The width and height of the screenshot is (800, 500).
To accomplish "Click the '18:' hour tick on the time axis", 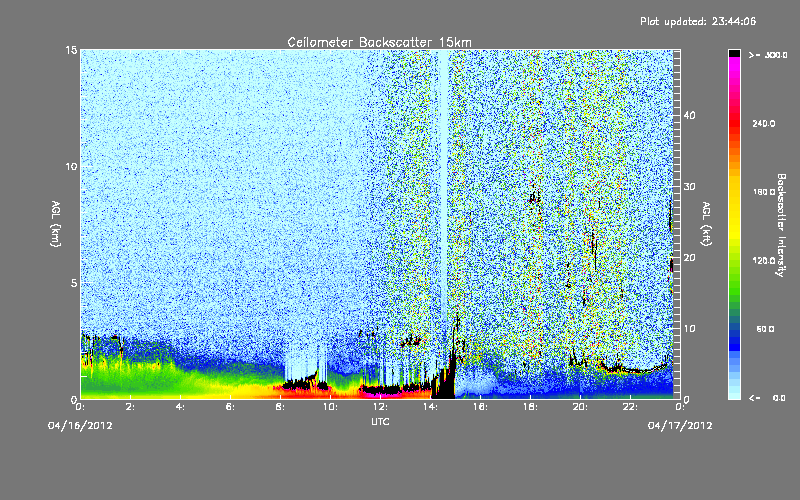I will pos(530,407).
